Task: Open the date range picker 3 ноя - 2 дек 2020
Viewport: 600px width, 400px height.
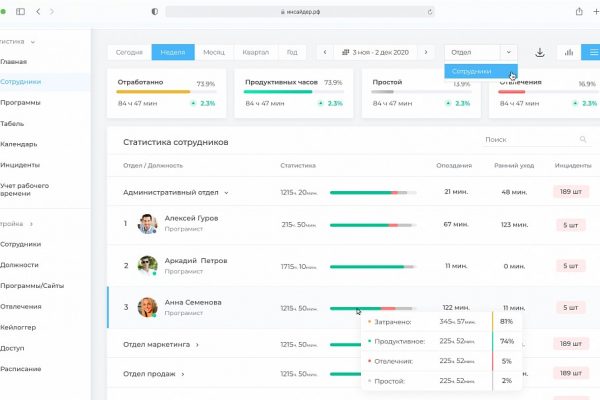Action: pyautogui.click(x=375, y=52)
